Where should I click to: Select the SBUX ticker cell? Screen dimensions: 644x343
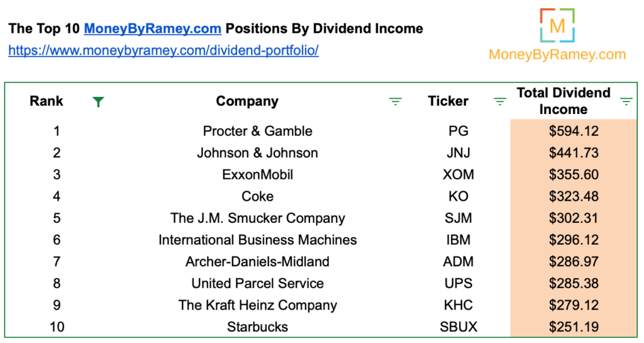[x=458, y=327]
